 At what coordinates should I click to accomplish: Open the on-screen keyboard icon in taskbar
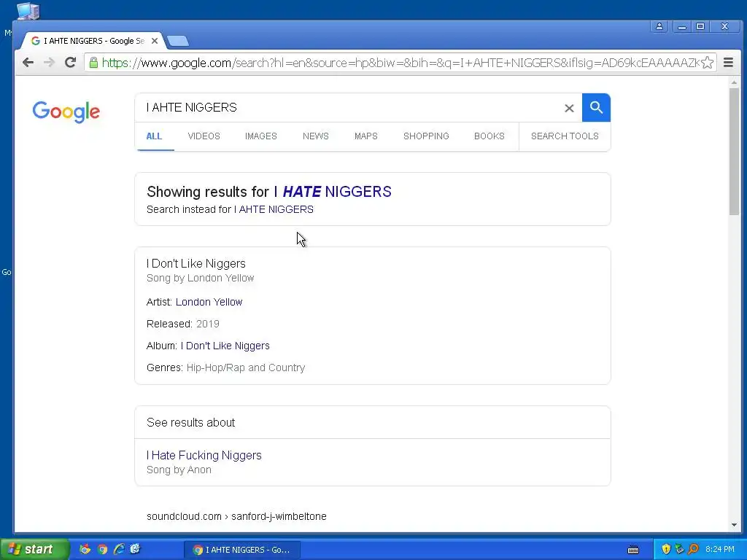[633, 550]
